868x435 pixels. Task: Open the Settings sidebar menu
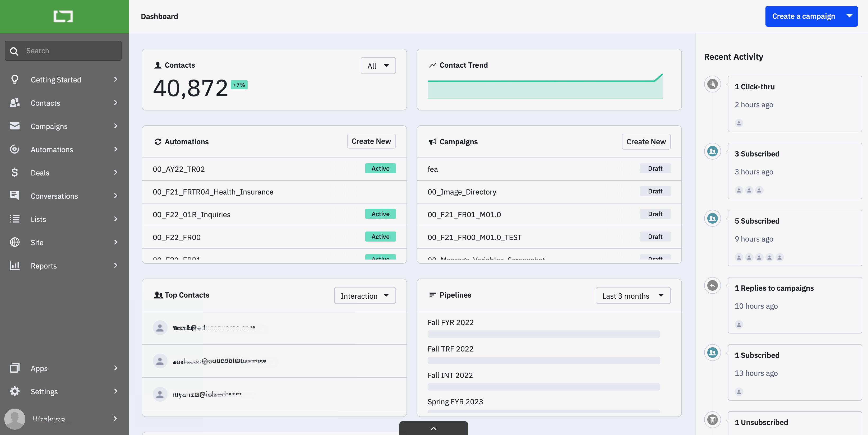click(x=64, y=391)
